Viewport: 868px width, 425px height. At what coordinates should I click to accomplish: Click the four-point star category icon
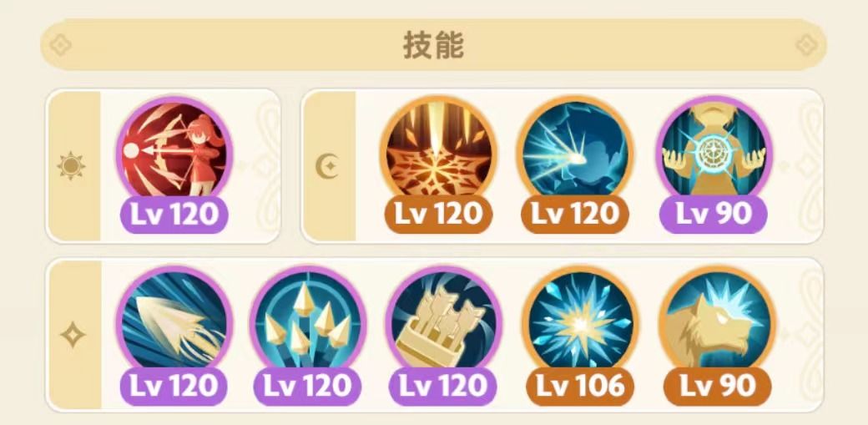[x=73, y=335]
